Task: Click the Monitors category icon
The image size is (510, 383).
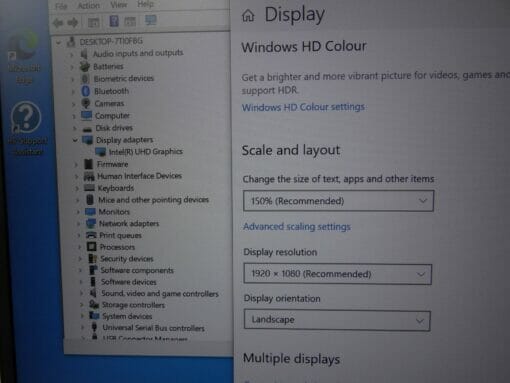Action: point(90,211)
